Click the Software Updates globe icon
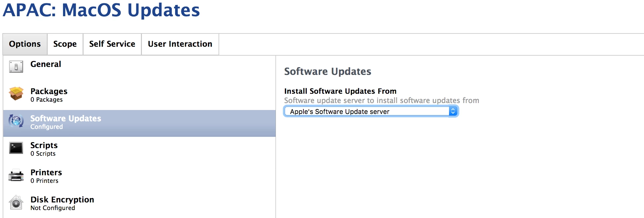 tap(16, 121)
